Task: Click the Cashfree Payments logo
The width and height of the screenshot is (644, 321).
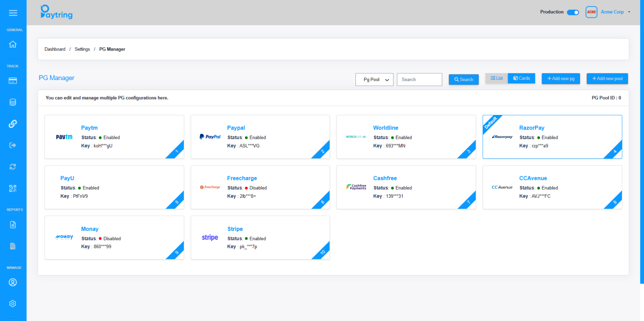Action: [x=356, y=187]
